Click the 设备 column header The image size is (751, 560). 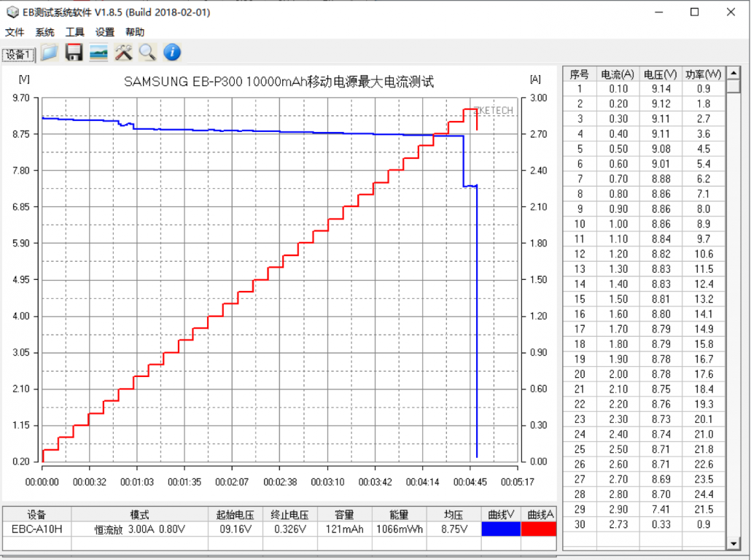37,515
